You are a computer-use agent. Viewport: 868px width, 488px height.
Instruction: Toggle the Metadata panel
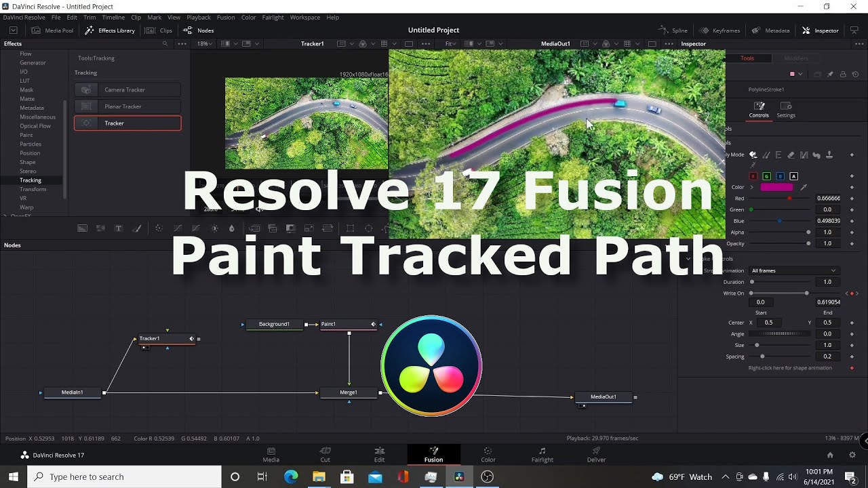pos(770,30)
